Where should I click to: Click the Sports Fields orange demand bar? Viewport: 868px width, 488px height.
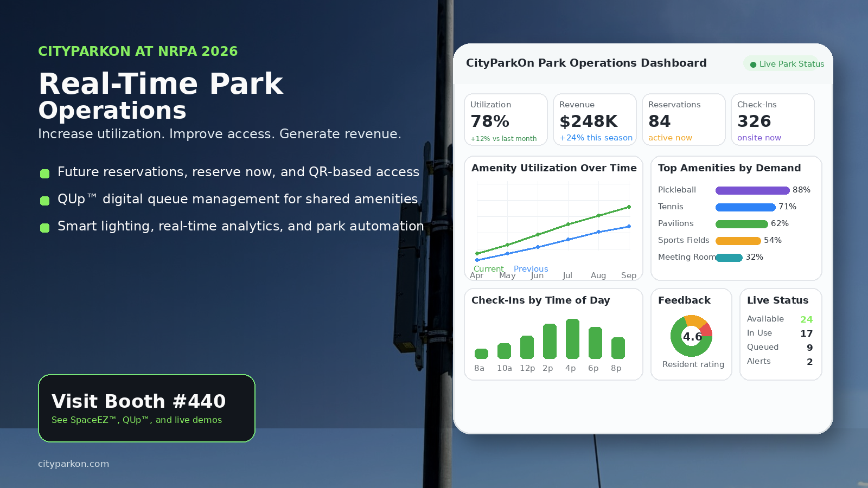[x=738, y=241]
